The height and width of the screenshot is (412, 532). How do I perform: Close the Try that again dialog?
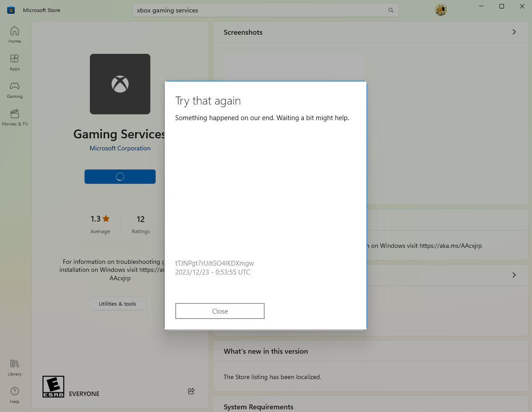(x=220, y=311)
